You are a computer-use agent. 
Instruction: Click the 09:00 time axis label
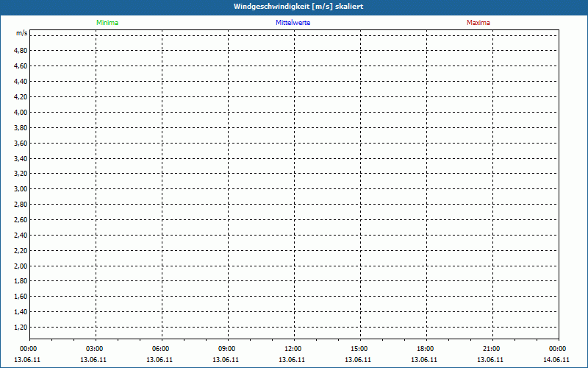point(226,349)
